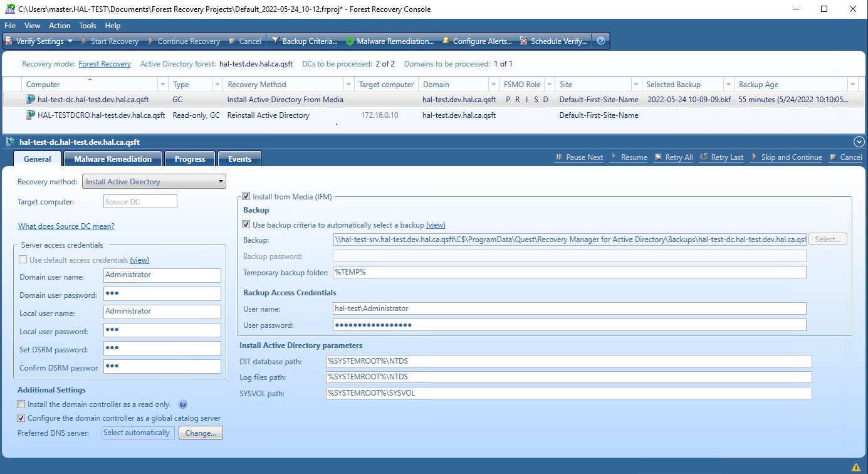Open the File menu
This screenshot has width=868, height=474.
[10, 26]
